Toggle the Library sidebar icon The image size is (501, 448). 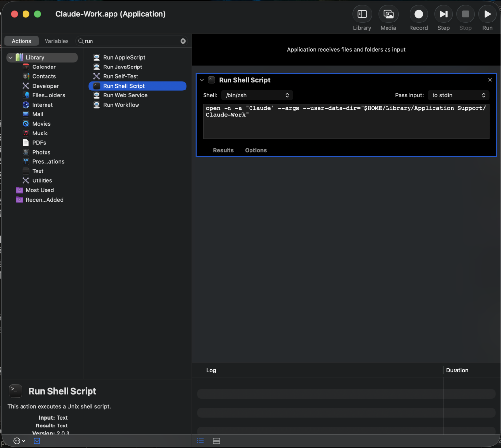pos(362,14)
